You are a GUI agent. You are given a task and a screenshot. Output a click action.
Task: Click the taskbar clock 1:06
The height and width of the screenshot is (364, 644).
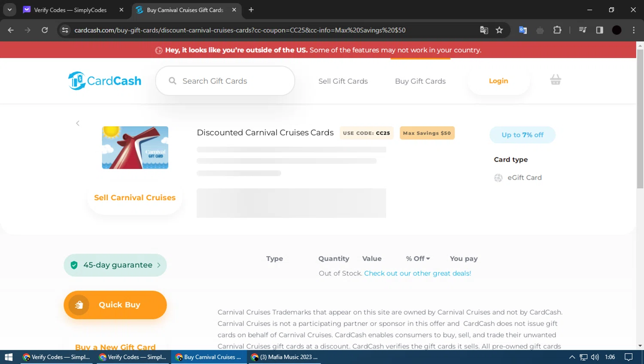click(610, 357)
